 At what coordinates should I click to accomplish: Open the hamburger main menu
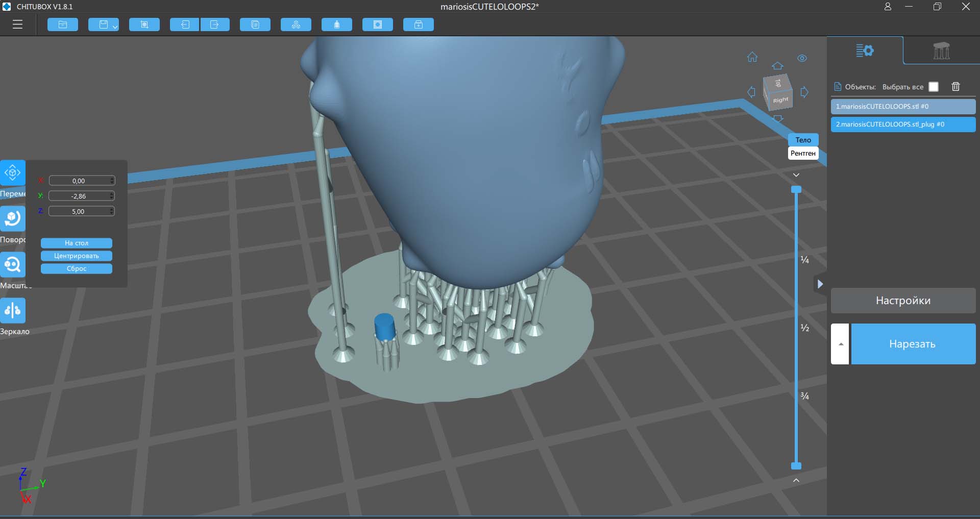point(17,24)
